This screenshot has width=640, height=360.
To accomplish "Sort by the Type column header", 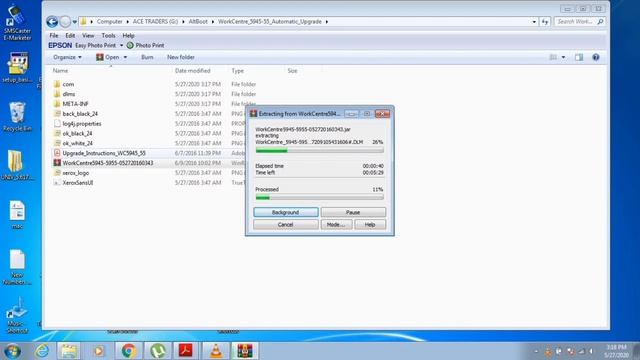I will [x=238, y=71].
